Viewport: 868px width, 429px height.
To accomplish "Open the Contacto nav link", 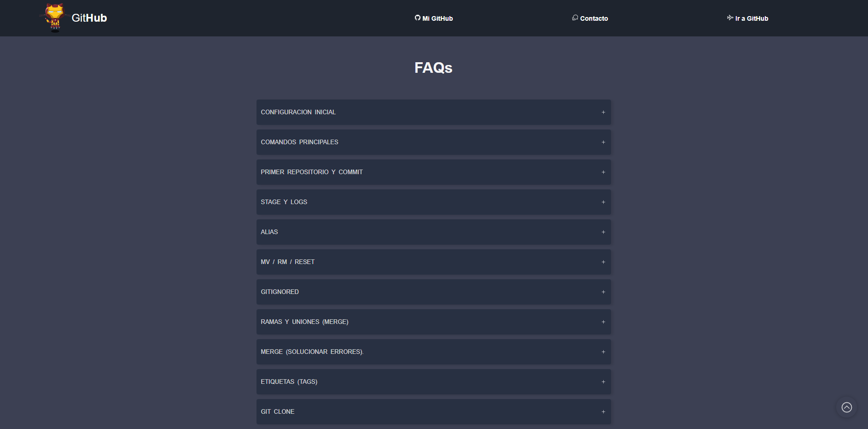I will [x=590, y=18].
